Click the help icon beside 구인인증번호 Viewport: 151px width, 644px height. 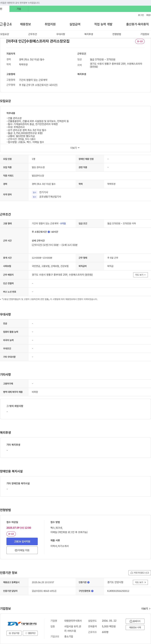pyautogui.click(x=92, y=591)
